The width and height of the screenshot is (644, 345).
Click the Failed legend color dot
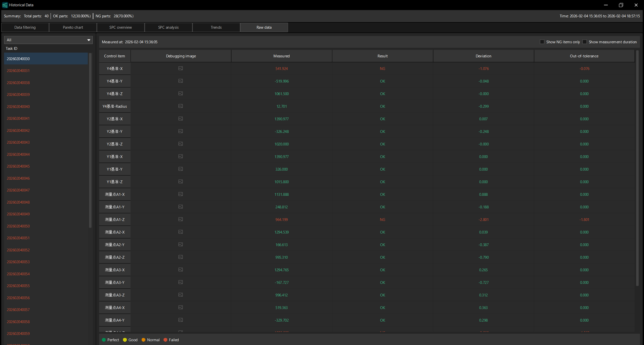[165, 340]
